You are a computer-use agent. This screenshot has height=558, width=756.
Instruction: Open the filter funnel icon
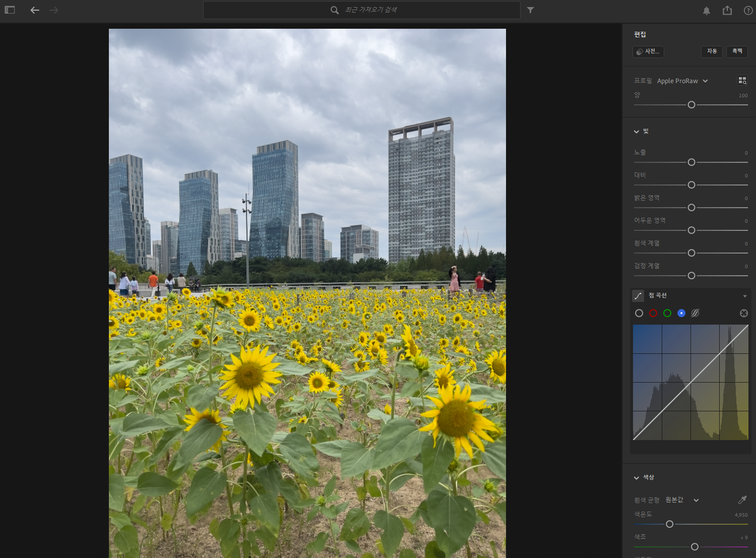coord(530,10)
